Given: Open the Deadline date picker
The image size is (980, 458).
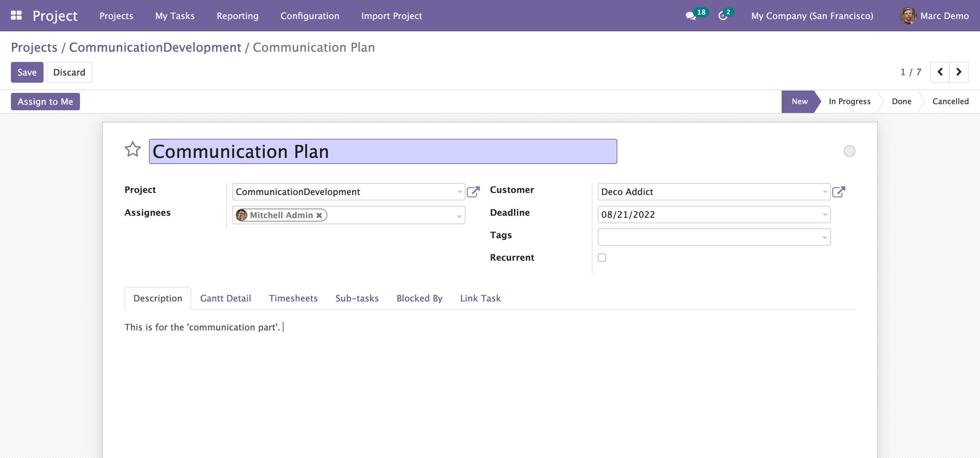Looking at the screenshot, I should pos(713,215).
